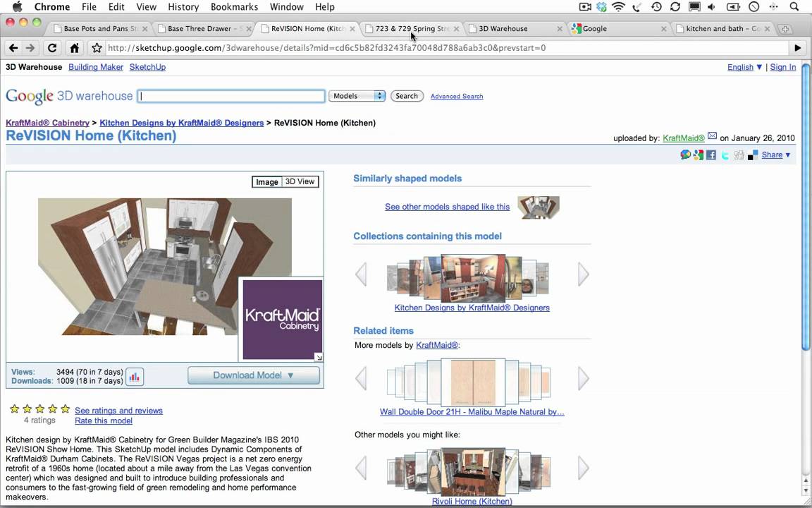Open KraftMaid® Cabinetry breadcrumb link

[x=48, y=123]
